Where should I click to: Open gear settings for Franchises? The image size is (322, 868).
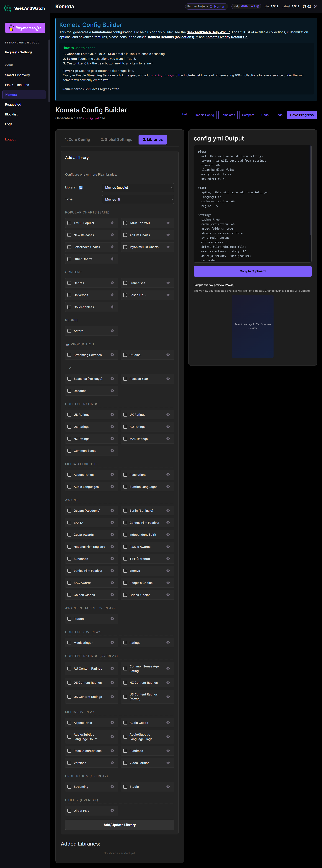168,283
